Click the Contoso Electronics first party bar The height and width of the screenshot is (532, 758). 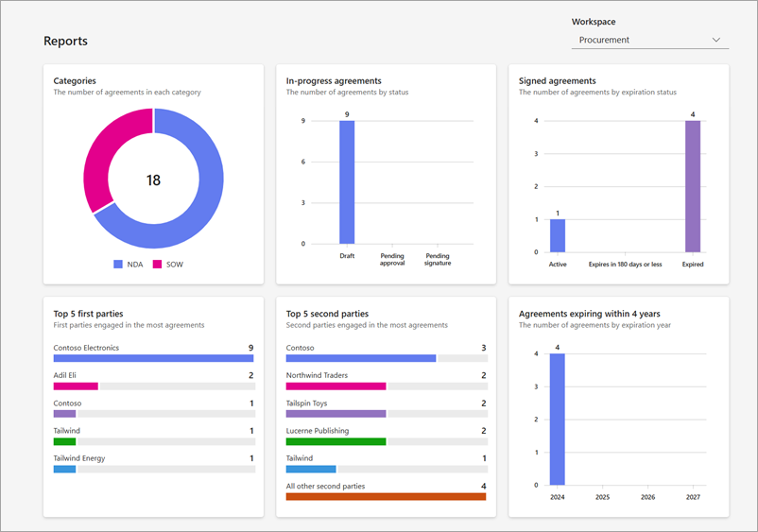pyautogui.click(x=153, y=358)
